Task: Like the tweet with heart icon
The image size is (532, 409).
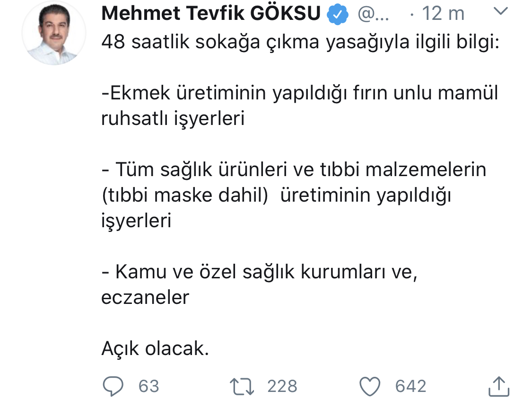Action: click(x=370, y=387)
